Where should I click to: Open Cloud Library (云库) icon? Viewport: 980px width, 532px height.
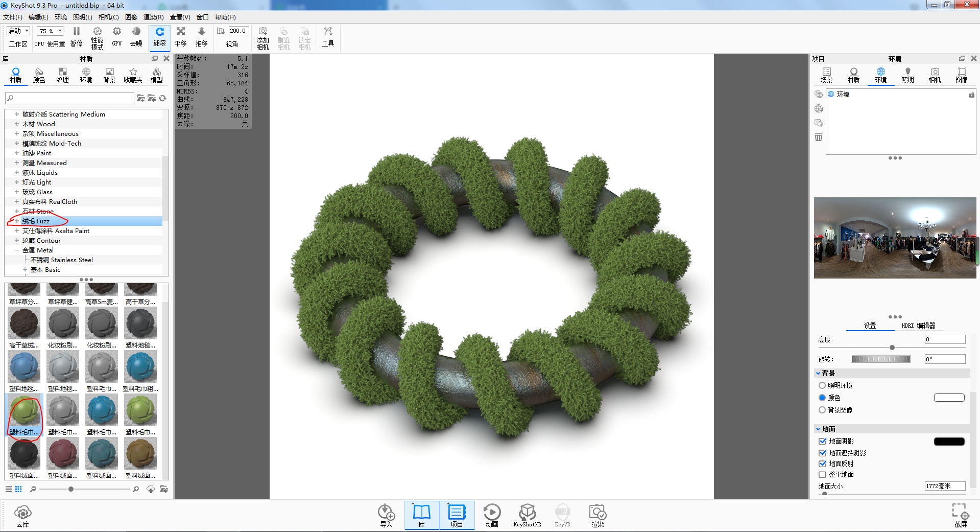[x=23, y=515]
